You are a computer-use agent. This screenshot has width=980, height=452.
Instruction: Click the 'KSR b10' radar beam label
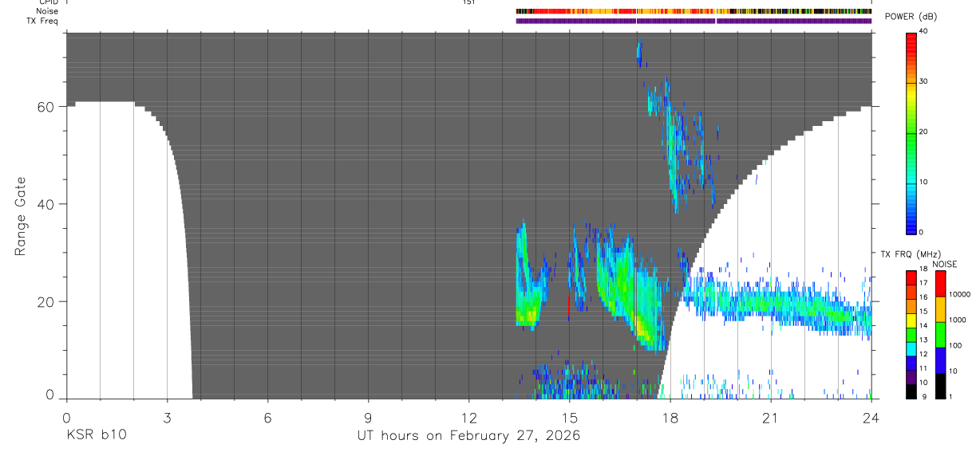tap(96, 436)
